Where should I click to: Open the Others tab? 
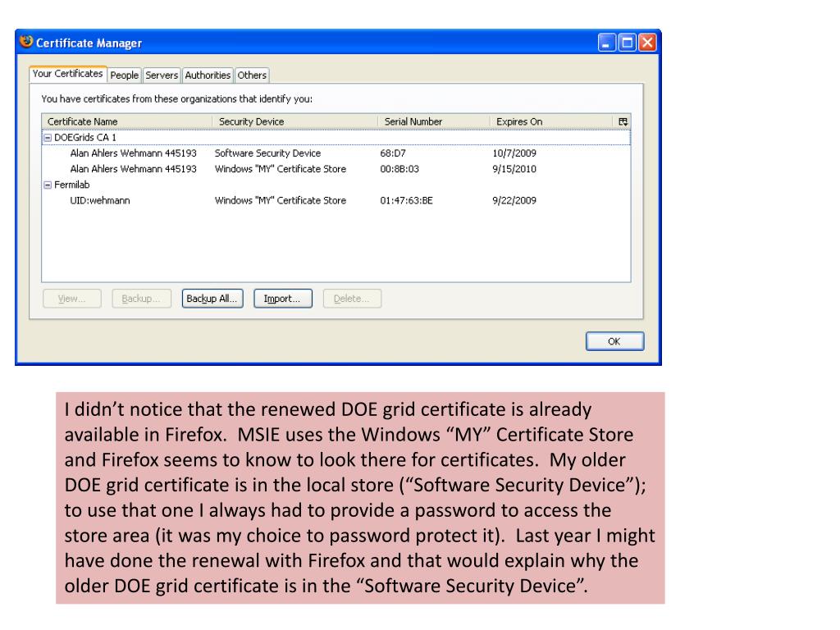pyautogui.click(x=252, y=75)
